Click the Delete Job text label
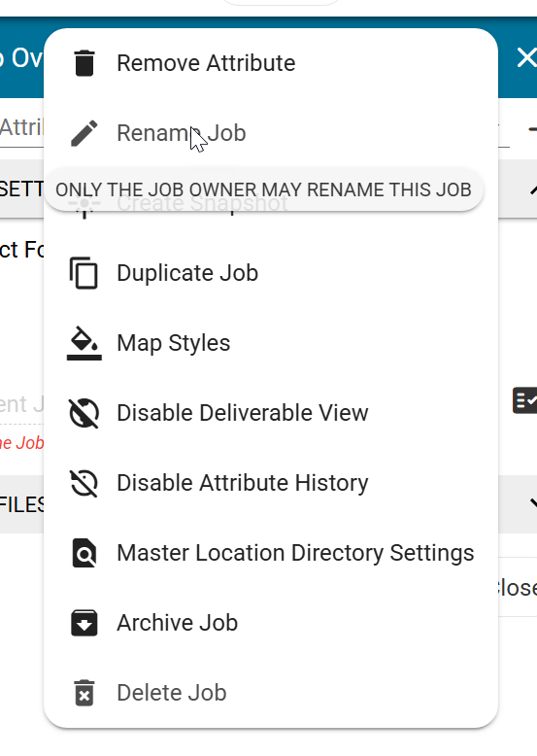This screenshot has height=756, width=537. [172, 693]
